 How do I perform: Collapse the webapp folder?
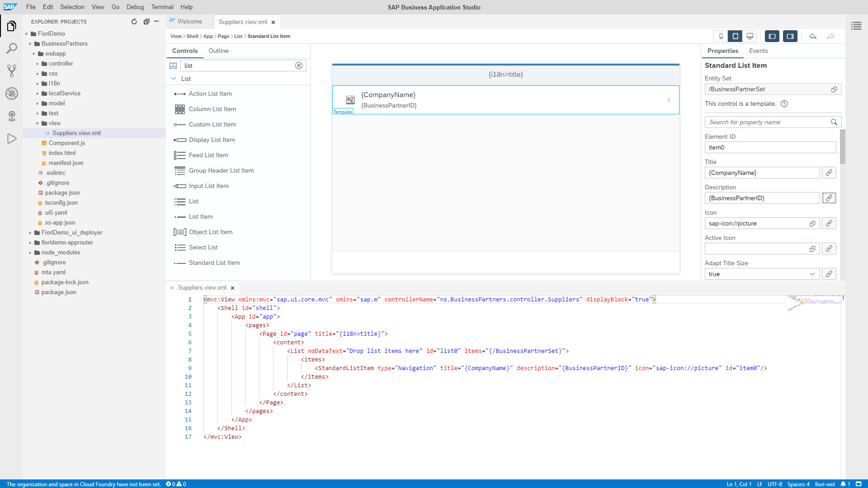pyautogui.click(x=33, y=54)
